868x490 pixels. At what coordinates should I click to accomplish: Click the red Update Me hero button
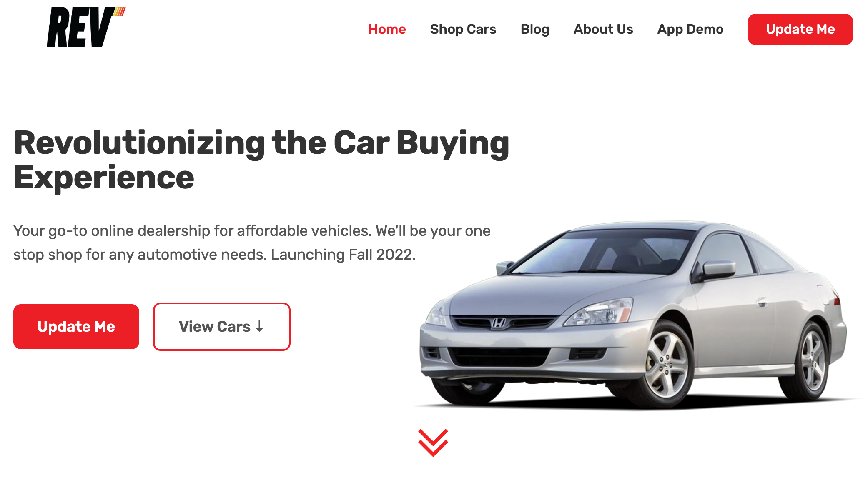(x=76, y=327)
